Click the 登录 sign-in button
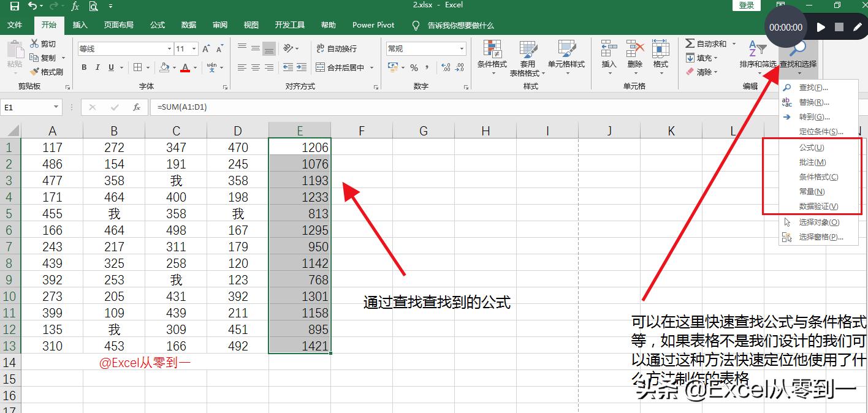This screenshot has width=868, height=413. pos(747,5)
